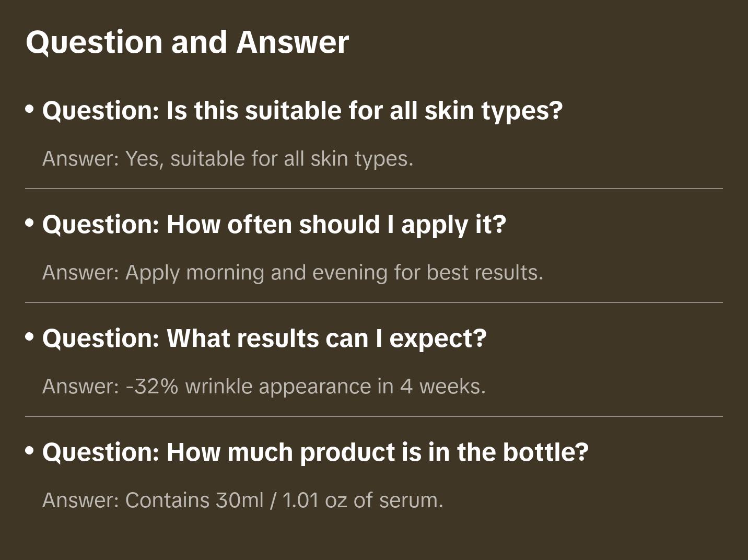The image size is (748, 560).
Task: Select the "What results can I expect?" question
Action: pyautogui.click(x=264, y=339)
